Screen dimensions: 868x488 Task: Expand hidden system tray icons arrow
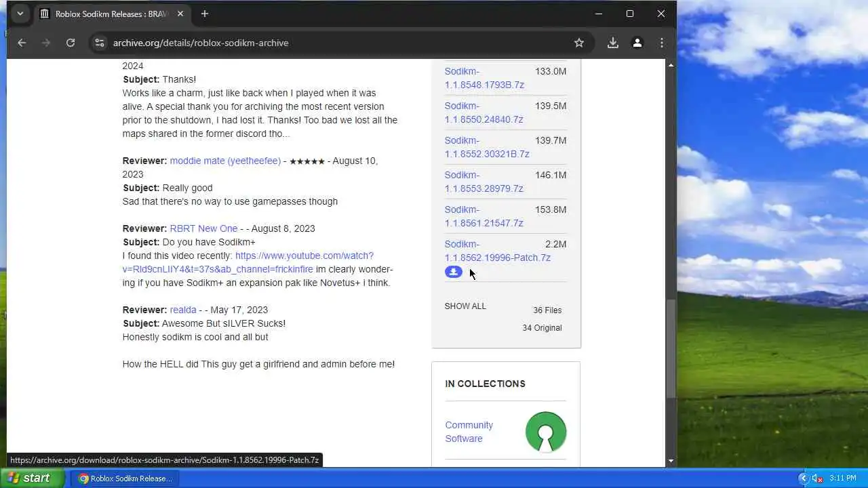tap(803, 479)
